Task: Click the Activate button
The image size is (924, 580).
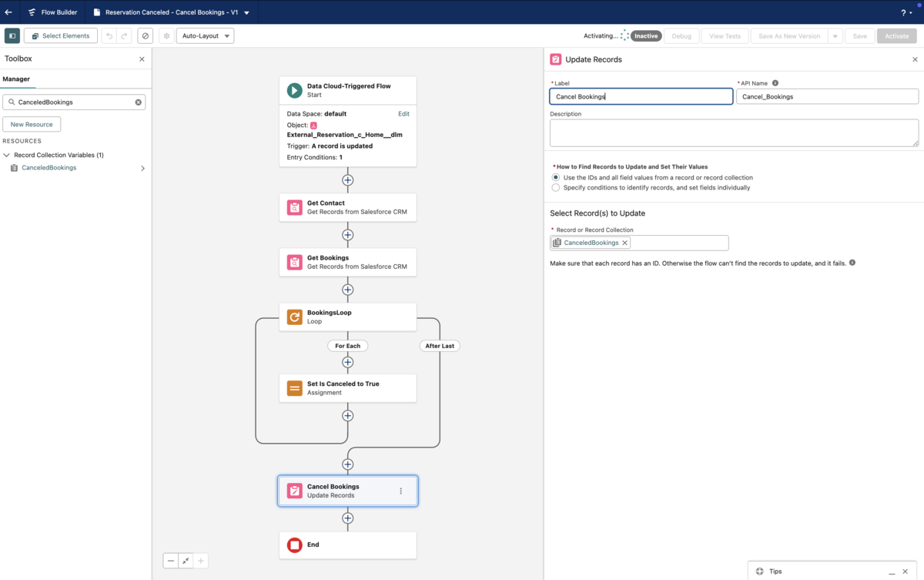Action: pyautogui.click(x=896, y=36)
